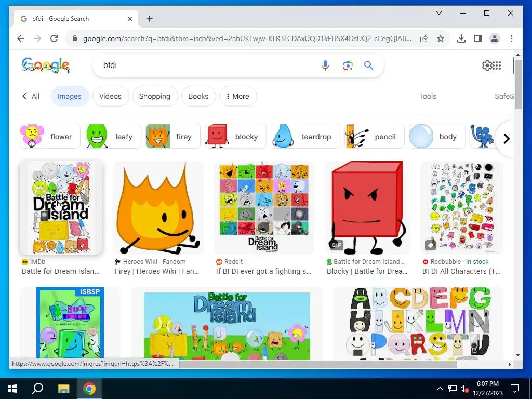The height and width of the screenshot is (399, 532).
Task: Open the red Blocky GIF image
Action: [x=367, y=208]
